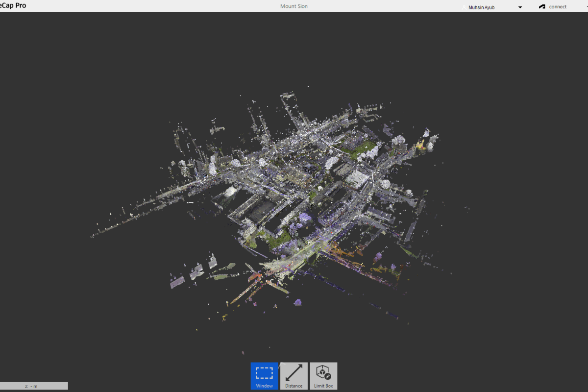The height and width of the screenshot is (392, 588).
Task: Activate the Distance measurement tool
Action: point(294,376)
